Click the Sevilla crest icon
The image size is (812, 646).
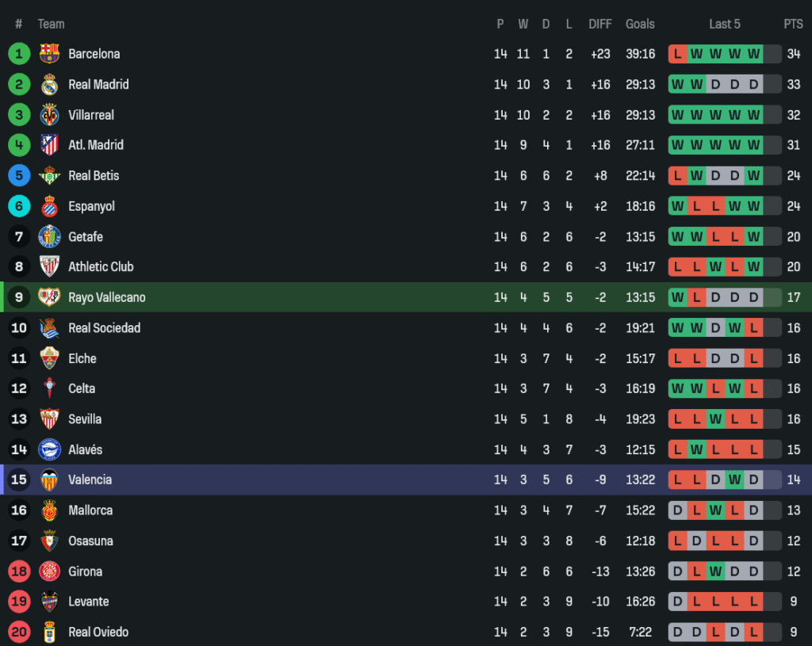(x=49, y=419)
